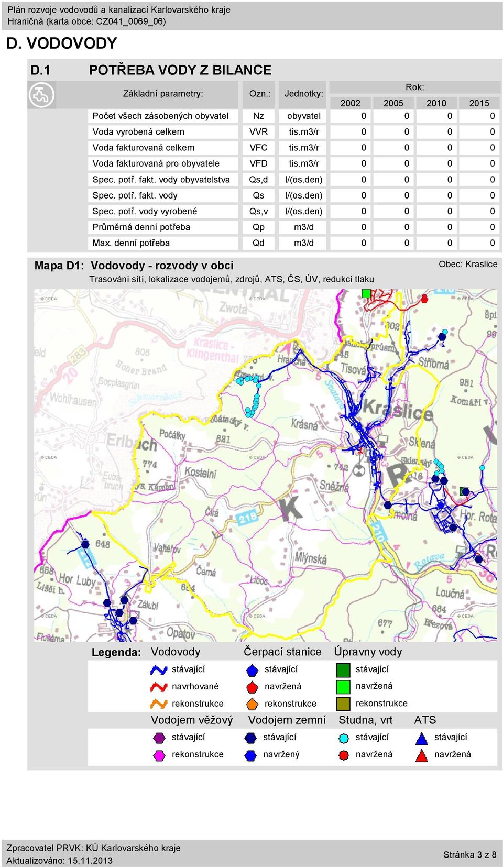Image resolution: width=503 pixels, height=868 pixels.
Task: Click the 'Vodojem zemní' legend heading
Action: click(287, 720)
